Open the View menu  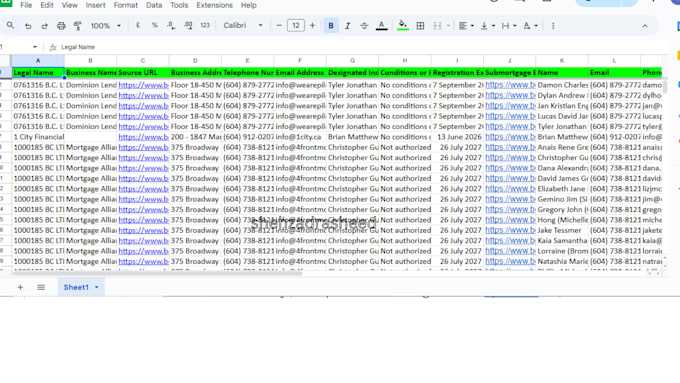69,5
